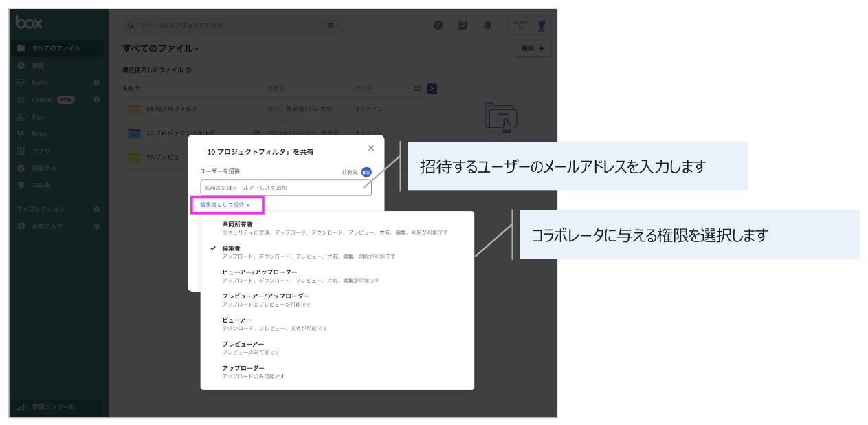The height and width of the screenshot is (425, 868).
Task: Open search filter options dropdown
Action: point(333,25)
